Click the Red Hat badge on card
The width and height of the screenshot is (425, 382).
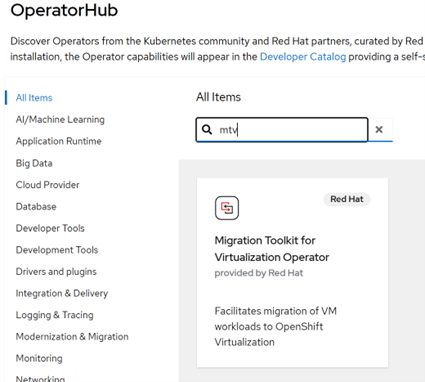point(347,199)
